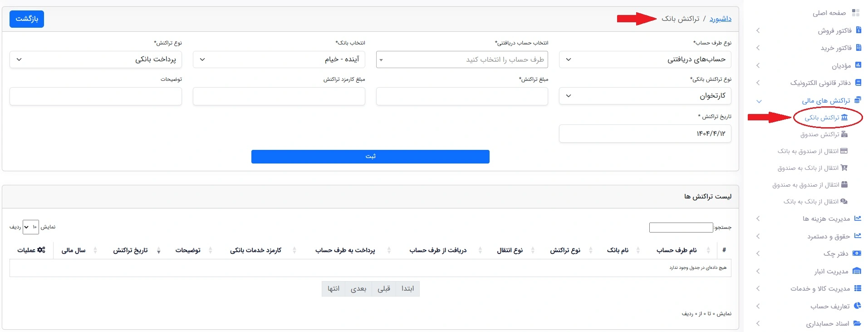Click the تراکنش بانکی bank building icon
Viewport: 868px width, 332px height.
(844, 118)
